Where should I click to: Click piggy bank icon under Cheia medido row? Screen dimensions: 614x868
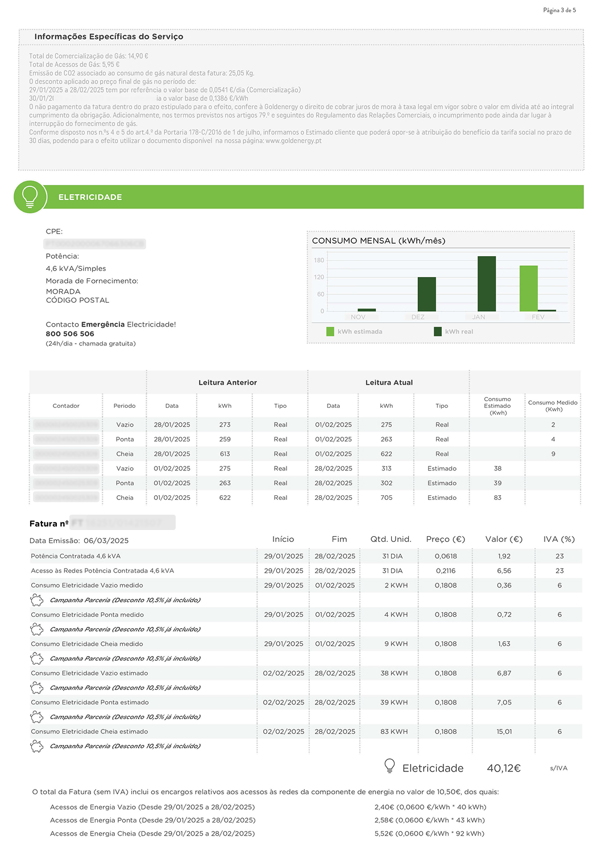pos(37,658)
